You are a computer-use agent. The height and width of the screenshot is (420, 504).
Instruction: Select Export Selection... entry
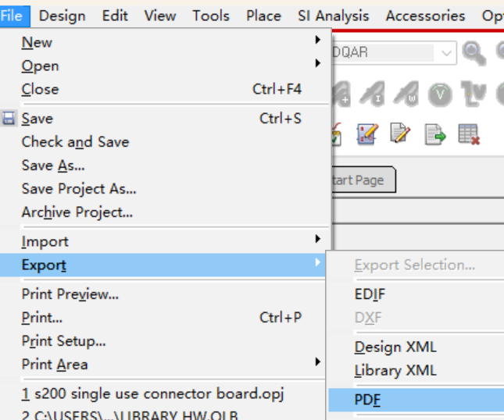click(x=416, y=265)
